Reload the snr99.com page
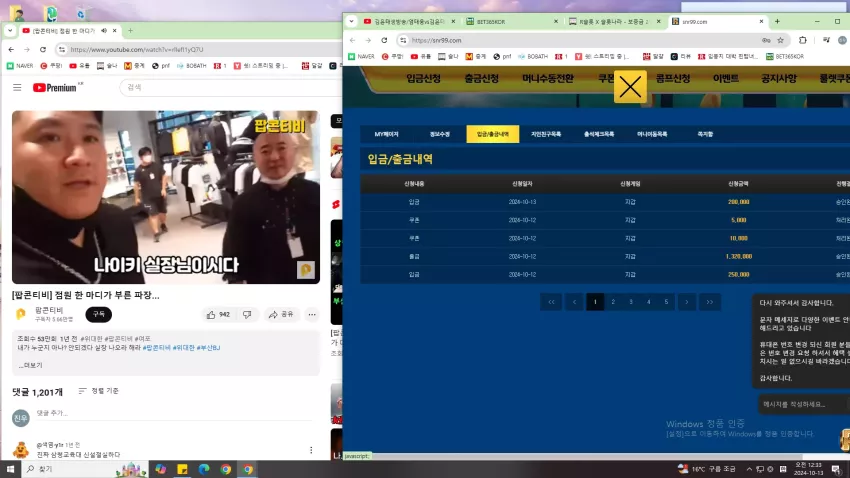The height and width of the screenshot is (478, 850). pos(384,40)
